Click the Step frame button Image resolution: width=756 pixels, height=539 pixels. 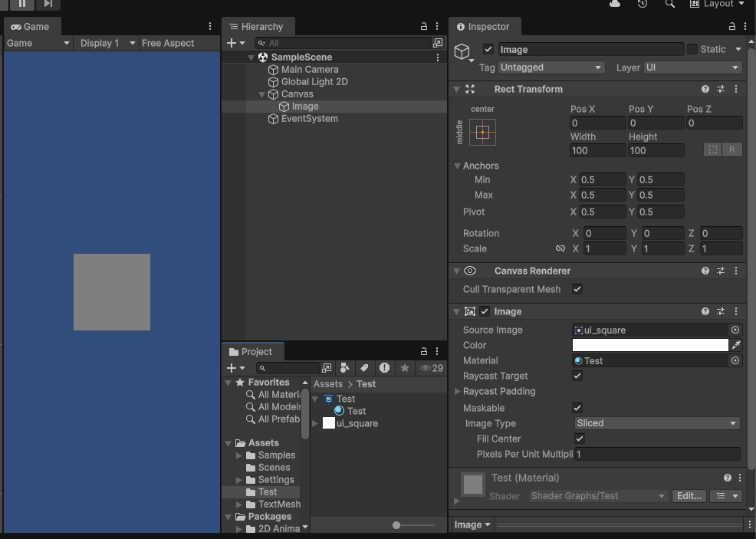coord(48,3)
